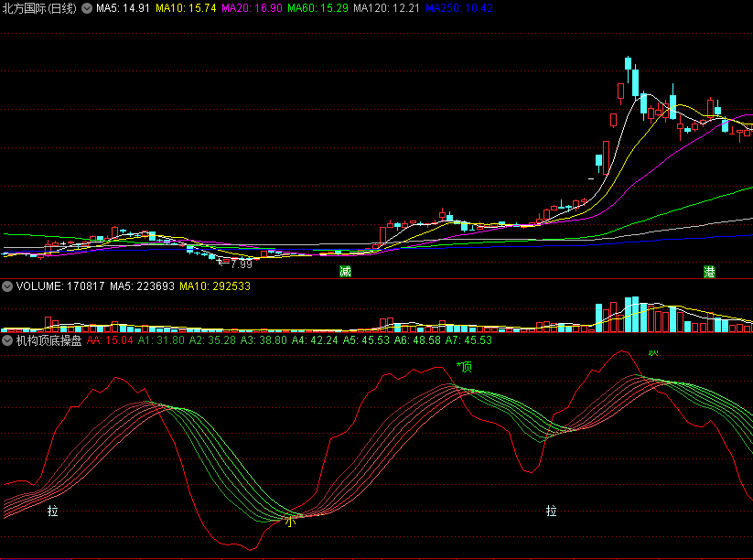Click the red AA: 15.04 value
This screenshot has width=753, height=560.
click(110, 340)
